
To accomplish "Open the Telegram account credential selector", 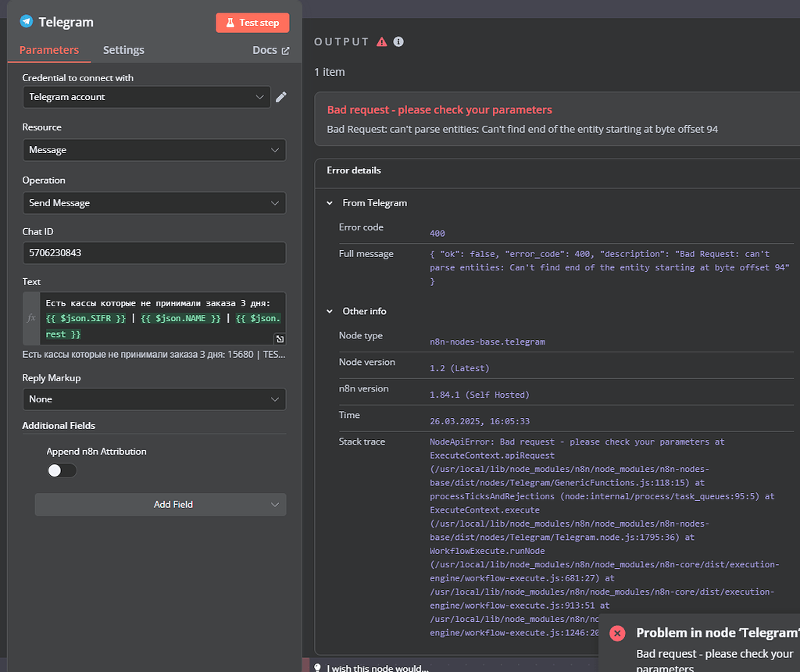I will point(147,97).
